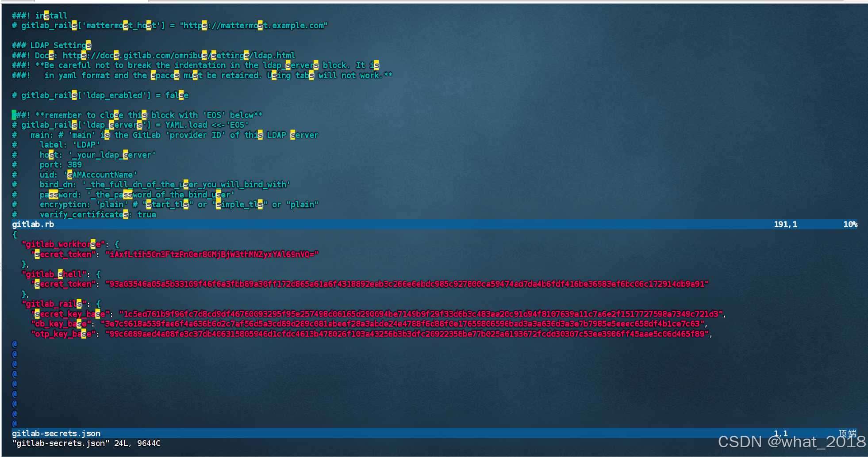Click the "gitlab_rails" JSON key
Screen dimensions: 868x457
tap(54, 304)
